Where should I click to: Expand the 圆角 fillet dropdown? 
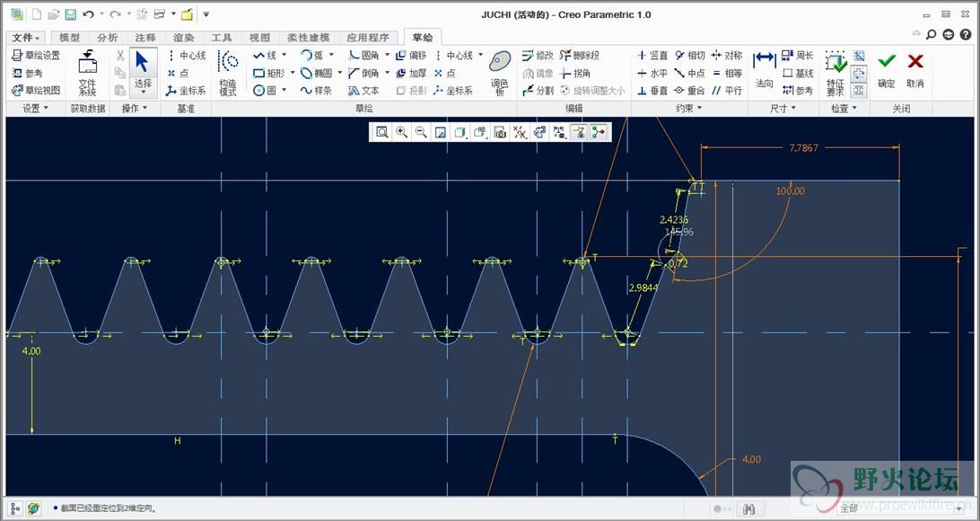point(388,55)
